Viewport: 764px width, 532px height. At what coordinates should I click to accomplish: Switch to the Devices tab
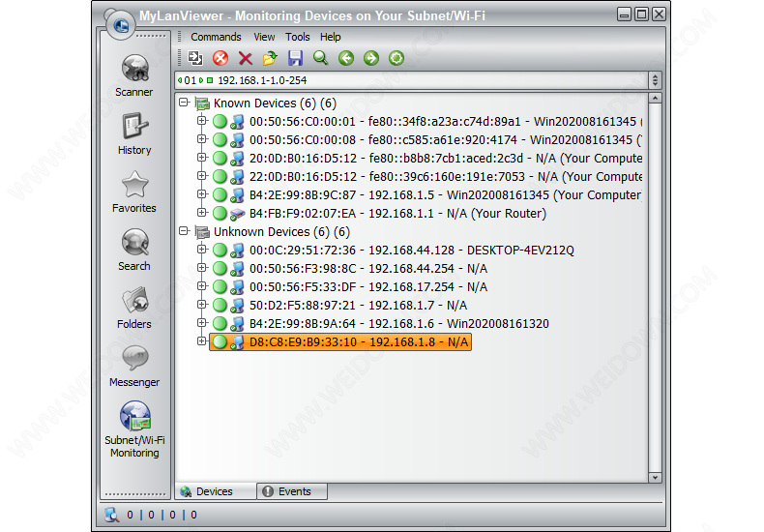click(x=216, y=491)
